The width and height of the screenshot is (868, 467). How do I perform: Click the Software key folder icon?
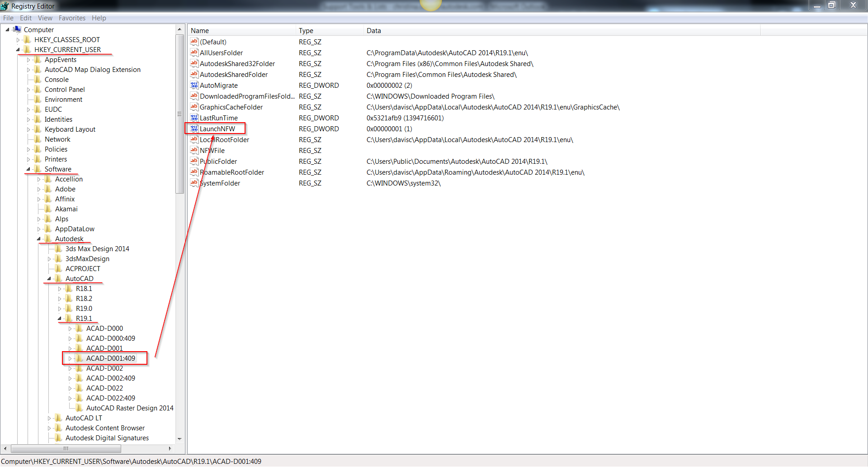click(38, 169)
